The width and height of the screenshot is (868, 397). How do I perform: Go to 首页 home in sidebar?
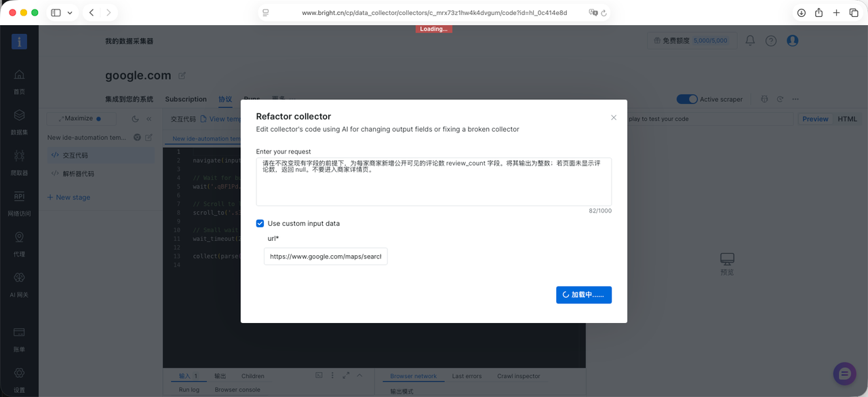pyautogui.click(x=19, y=81)
